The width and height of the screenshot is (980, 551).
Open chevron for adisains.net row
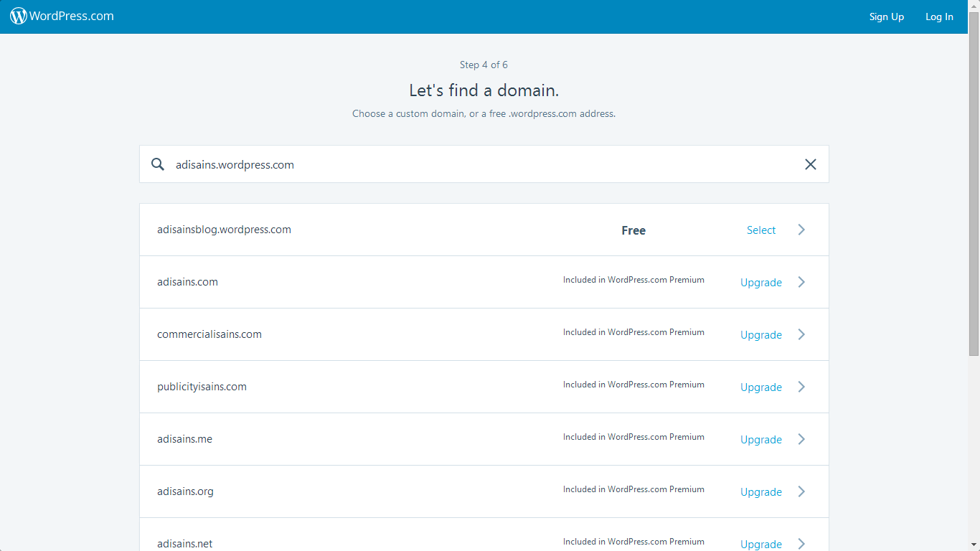tap(801, 544)
